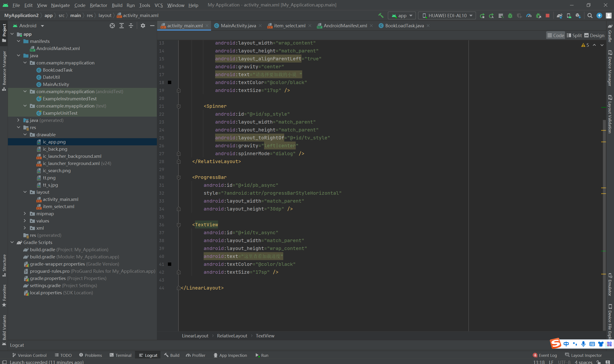This screenshot has width=614, height=364.
Task: Click black color swatch on line 18
Action: (x=170, y=82)
